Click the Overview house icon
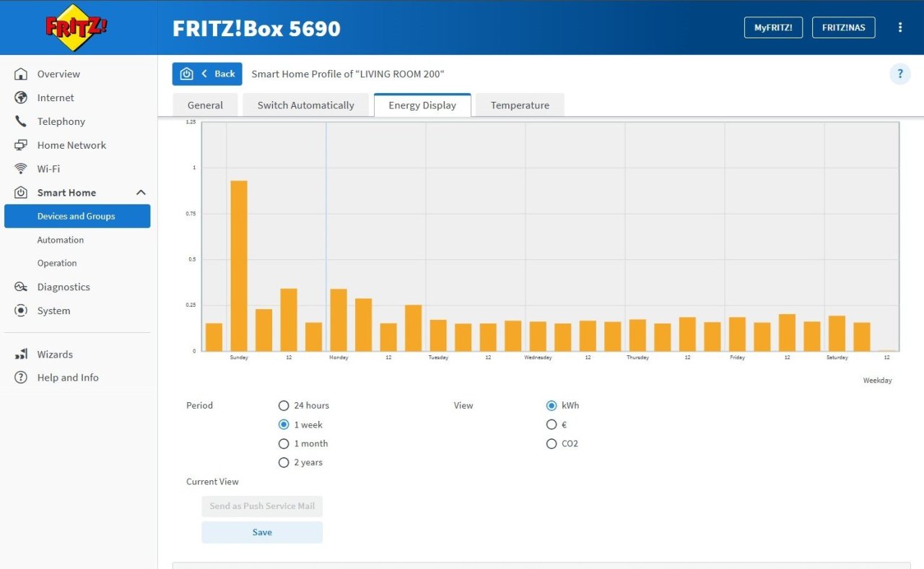 tap(21, 74)
